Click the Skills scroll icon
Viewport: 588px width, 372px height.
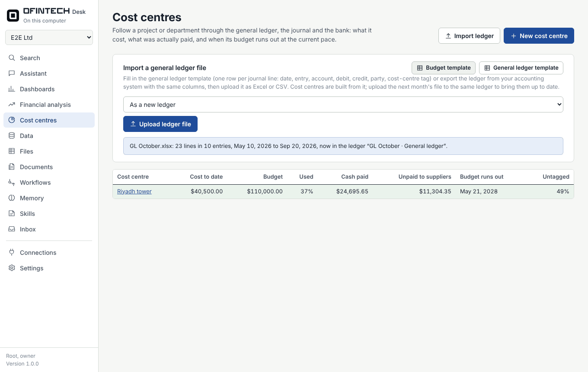pos(12,214)
